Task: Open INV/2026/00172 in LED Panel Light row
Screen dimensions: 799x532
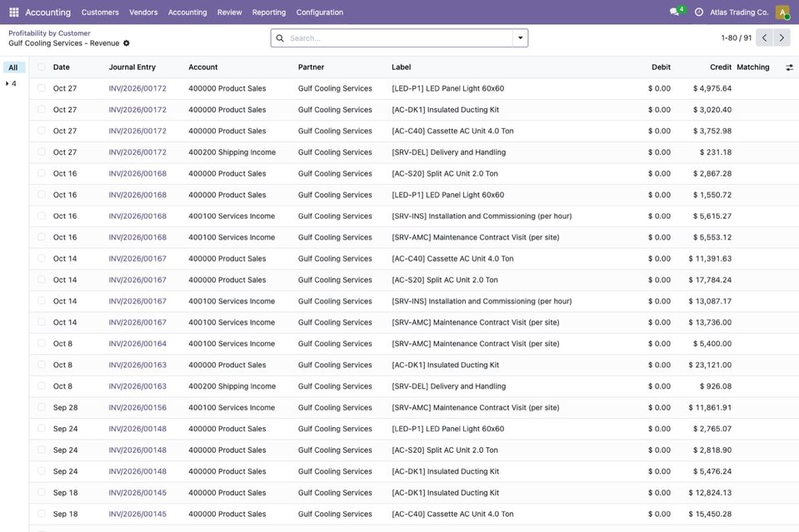Action: (137, 88)
